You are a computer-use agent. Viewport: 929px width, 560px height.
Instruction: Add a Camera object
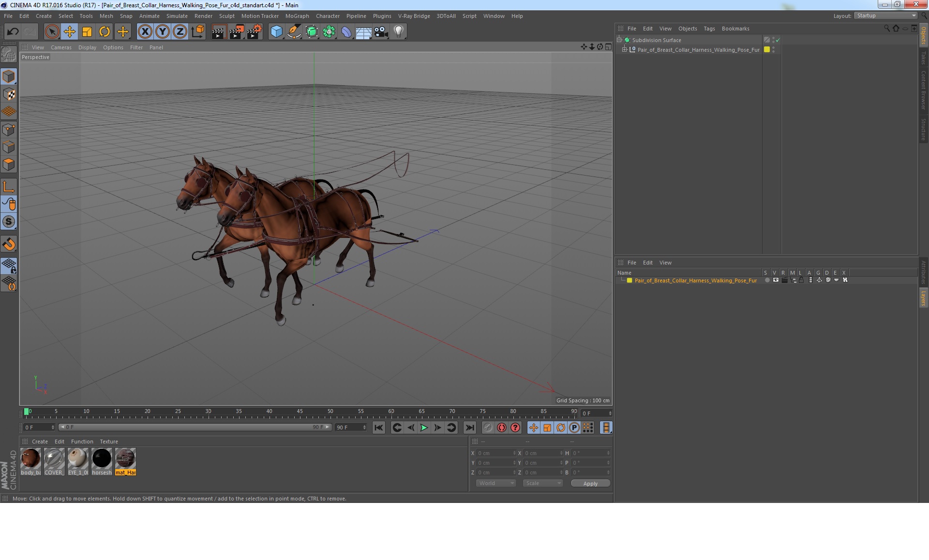click(381, 32)
